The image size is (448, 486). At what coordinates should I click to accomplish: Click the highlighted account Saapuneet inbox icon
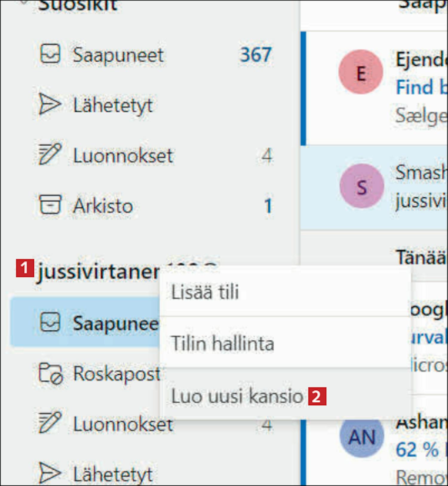50,323
